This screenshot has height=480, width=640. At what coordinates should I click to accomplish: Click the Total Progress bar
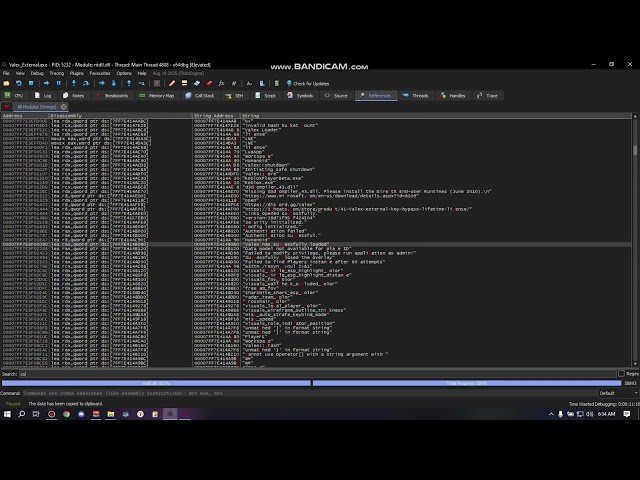click(x=467, y=383)
